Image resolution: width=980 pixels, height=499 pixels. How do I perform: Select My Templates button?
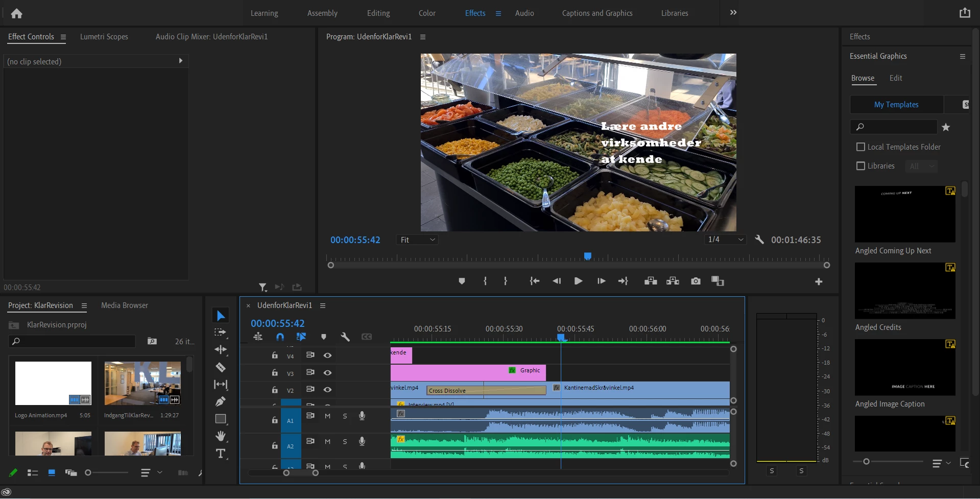point(896,105)
